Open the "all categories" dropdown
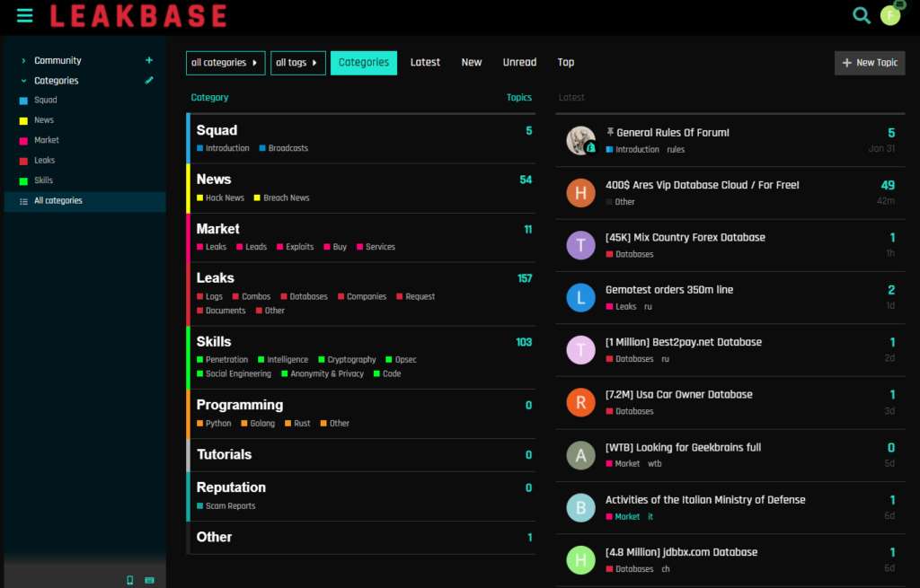This screenshot has height=588, width=920. 225,63
